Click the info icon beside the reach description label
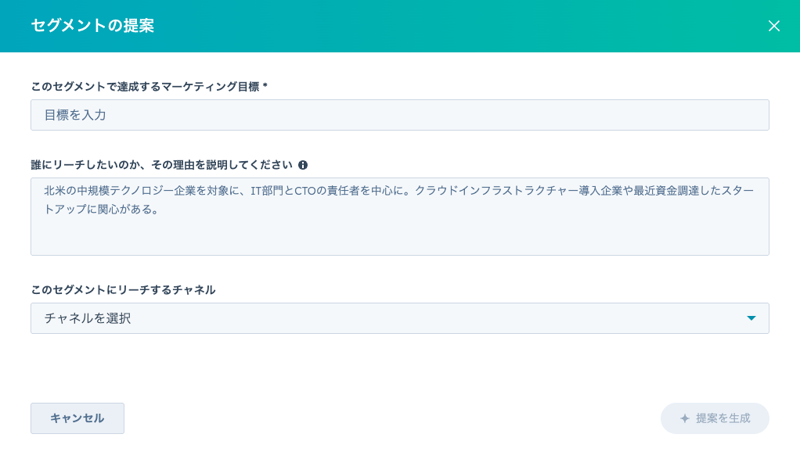The width and height of the screenshot is (800, 452). [303, 165]
